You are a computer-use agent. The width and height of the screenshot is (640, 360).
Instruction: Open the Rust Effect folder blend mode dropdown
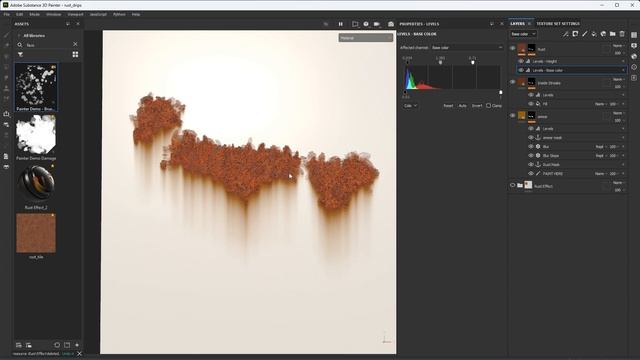[x=619, y=183]
